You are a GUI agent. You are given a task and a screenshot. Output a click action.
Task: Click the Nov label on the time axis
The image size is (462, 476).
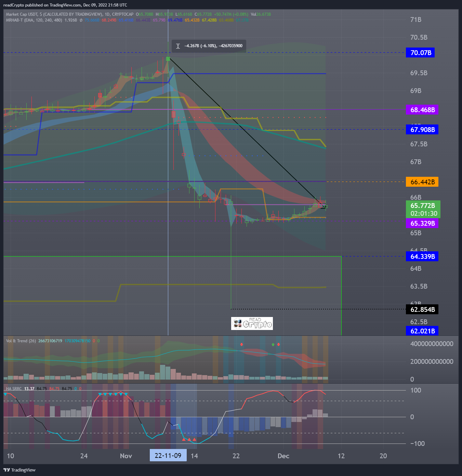(126, 456)
